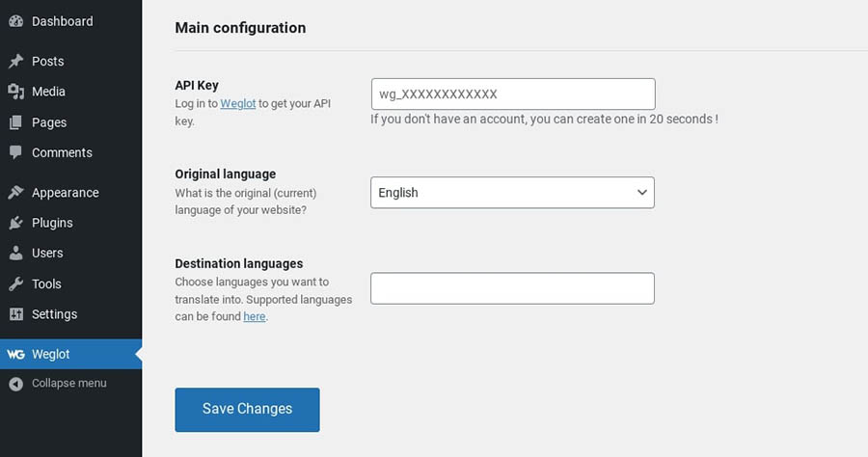Click the Comments speech bubble icon
The width and height of the screenshot is (868, 457).
(x=15, y=152)
